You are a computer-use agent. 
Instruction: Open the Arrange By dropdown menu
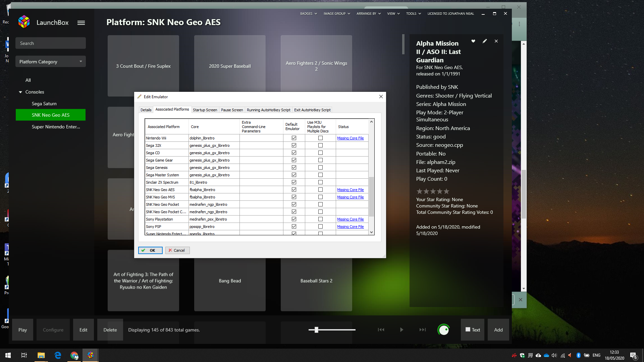point(369,14)
